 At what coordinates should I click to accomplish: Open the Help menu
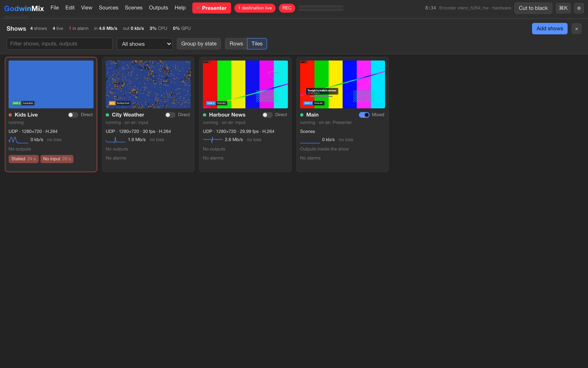tap(180, 8)
